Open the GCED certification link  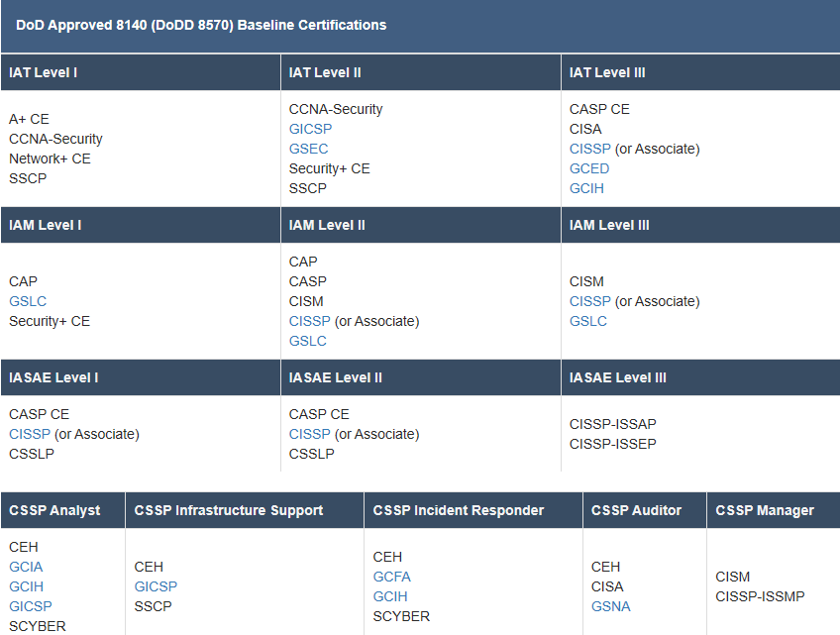point(589,168)
